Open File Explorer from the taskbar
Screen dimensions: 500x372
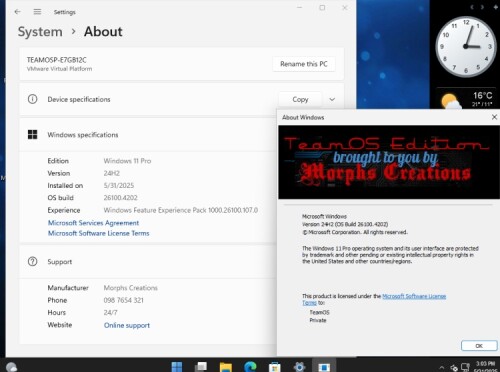(226, 366)
